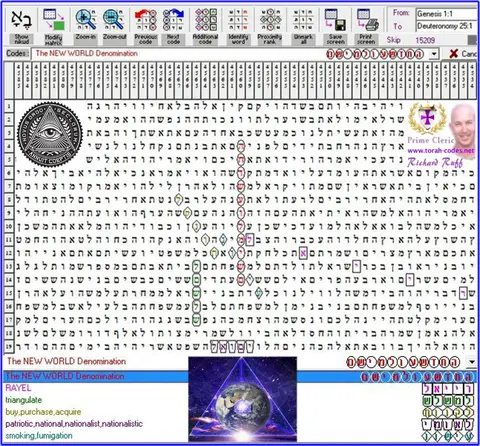Click row header number 19

coord(9,346)
